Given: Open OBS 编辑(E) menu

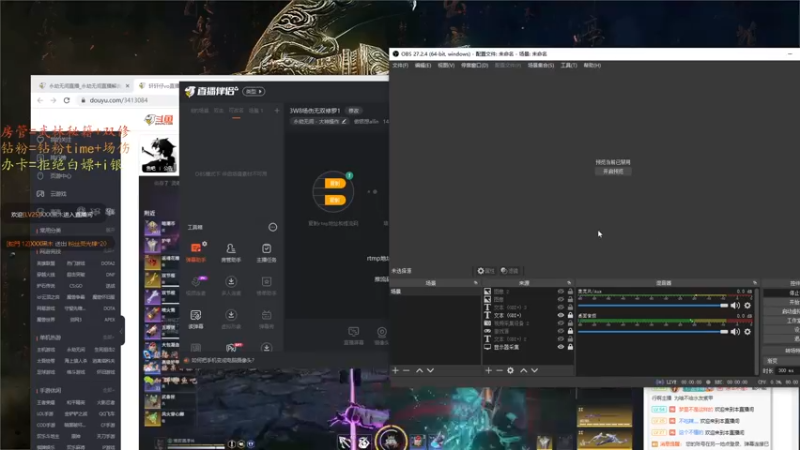Looking at the screenshot, I should point(422,65).
